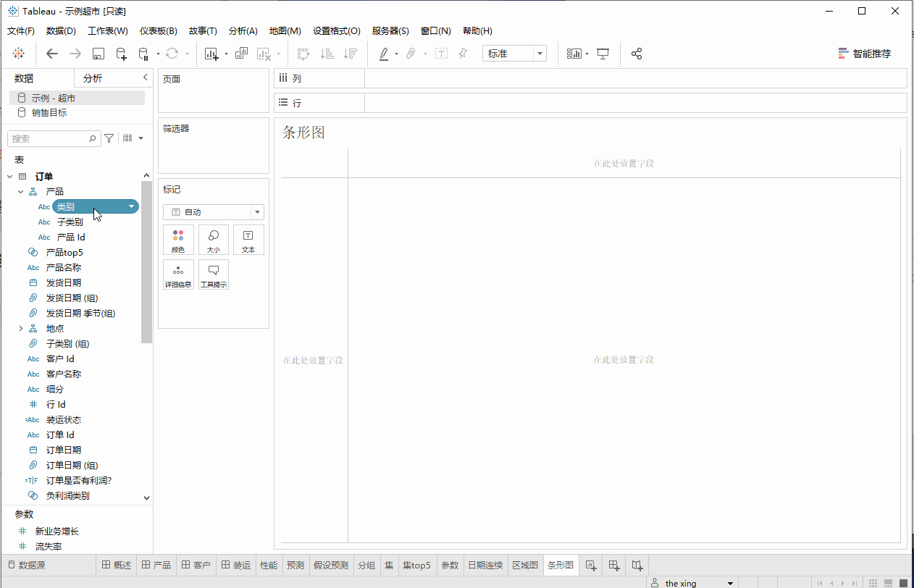The height and width of the screenshot is (588, 914).
Task: Sort ascending toolbar icon
Action: [327, 54]
